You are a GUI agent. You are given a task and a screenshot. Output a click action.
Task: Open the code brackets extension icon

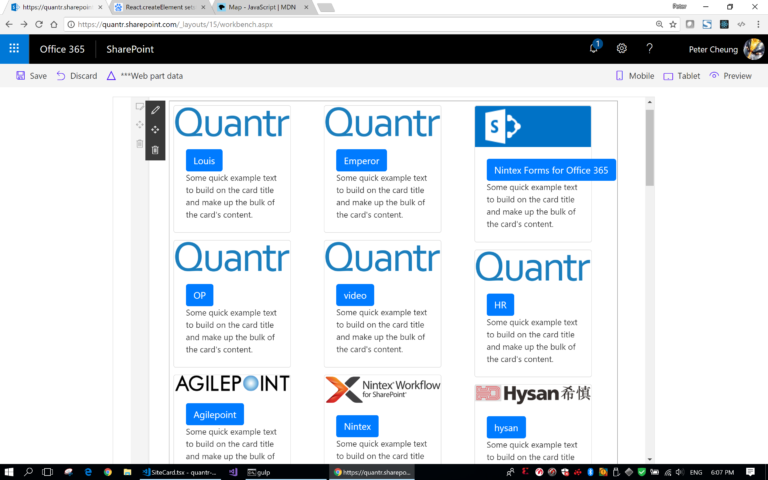pyautogui.click(x=741, y=24)
